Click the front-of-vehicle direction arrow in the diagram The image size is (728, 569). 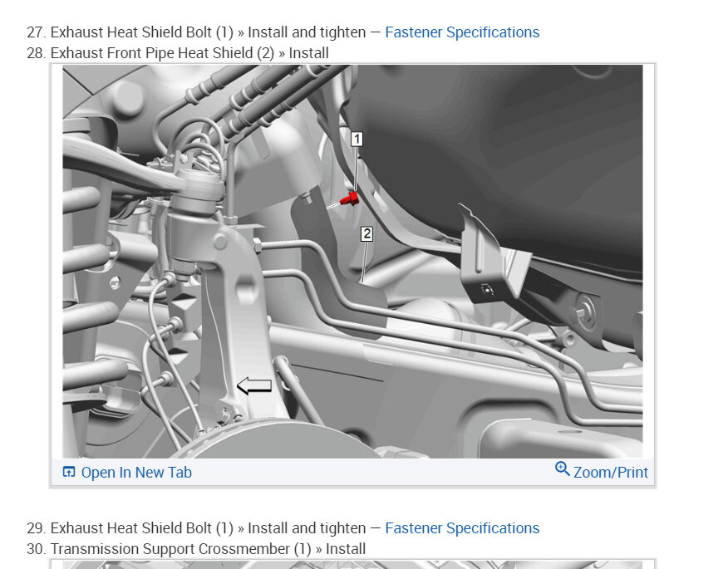[x=254, y=385]
